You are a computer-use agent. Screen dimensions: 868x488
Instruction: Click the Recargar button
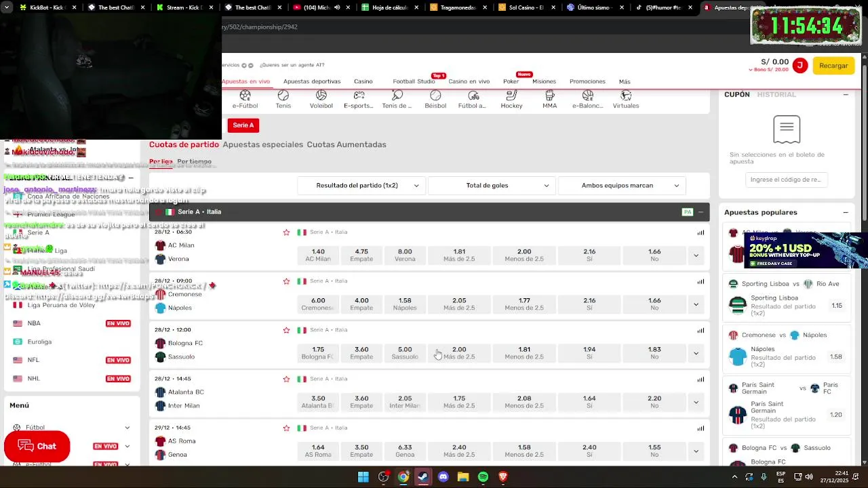833,66
